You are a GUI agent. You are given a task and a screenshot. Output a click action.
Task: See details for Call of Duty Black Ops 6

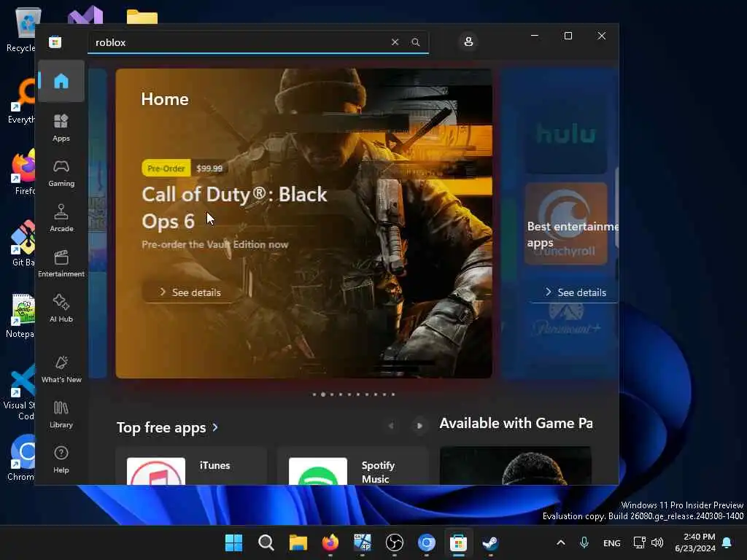tap(190, 292)
